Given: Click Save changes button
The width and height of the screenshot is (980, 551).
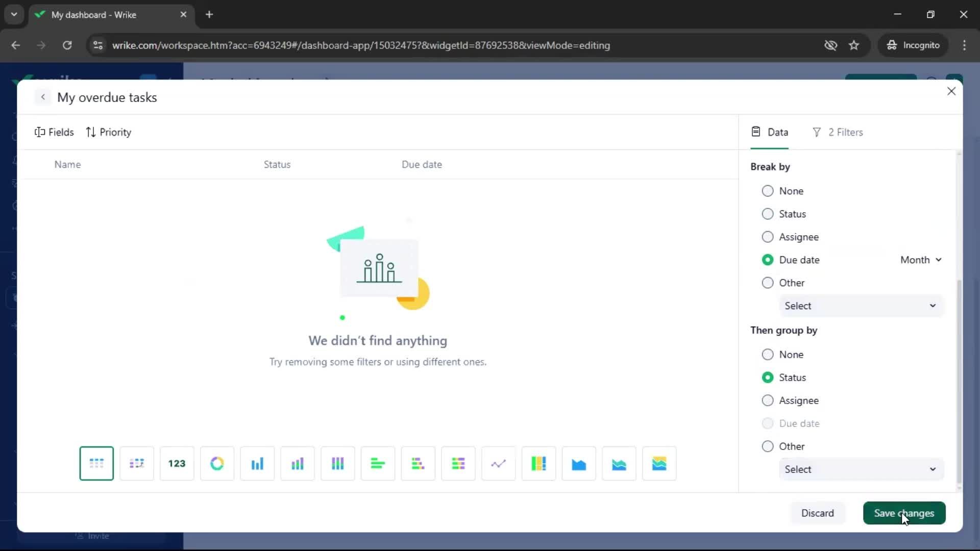Looking at the screenshot, I should (x=904, y=513).
